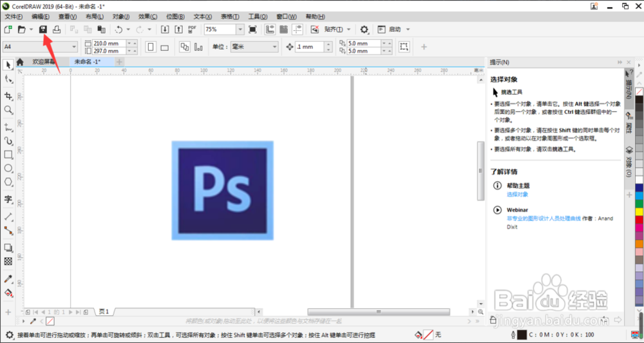Switch page to Portrait orientation
The image size is (644, 343).
click(151, 47)
